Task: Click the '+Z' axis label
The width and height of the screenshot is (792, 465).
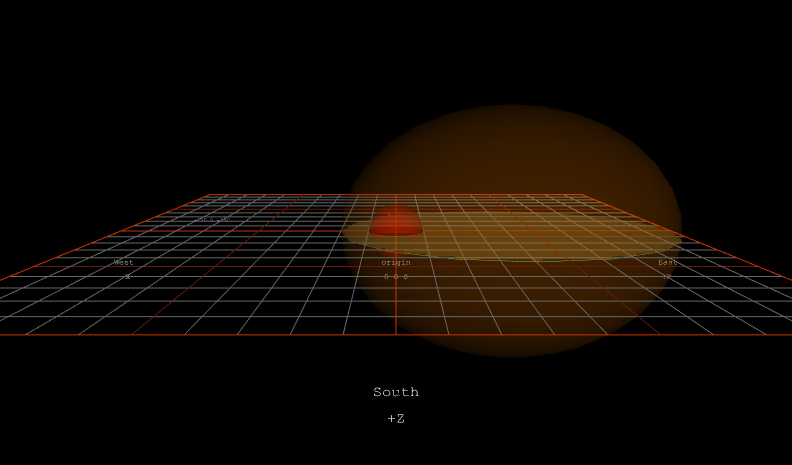Action: pos(396,419)
